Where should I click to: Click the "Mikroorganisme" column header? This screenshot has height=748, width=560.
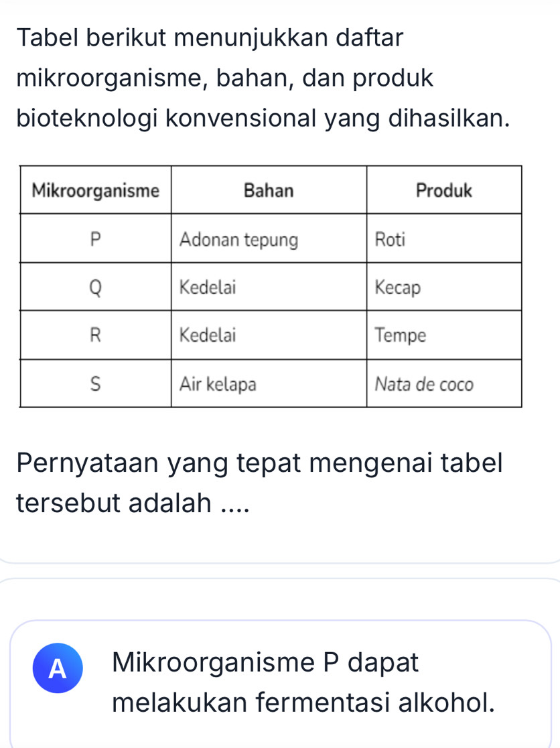tap(96, 191)
